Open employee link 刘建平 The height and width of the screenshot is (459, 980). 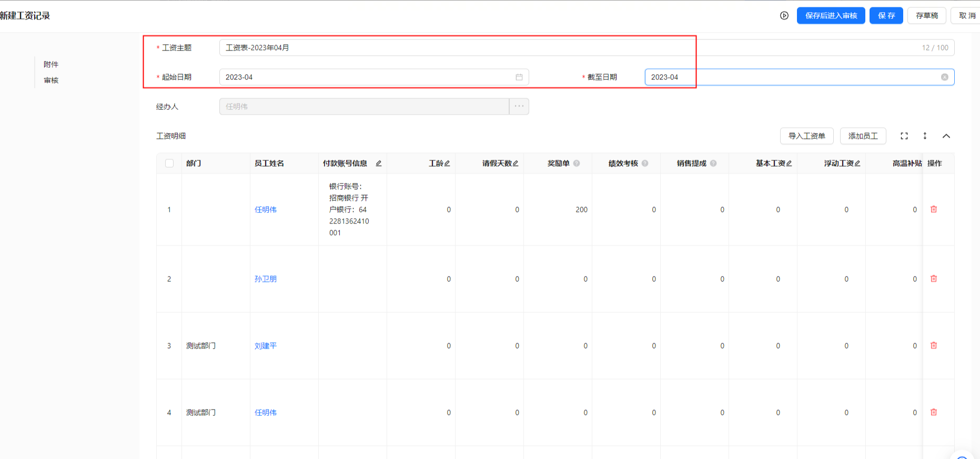pos(266,346)
